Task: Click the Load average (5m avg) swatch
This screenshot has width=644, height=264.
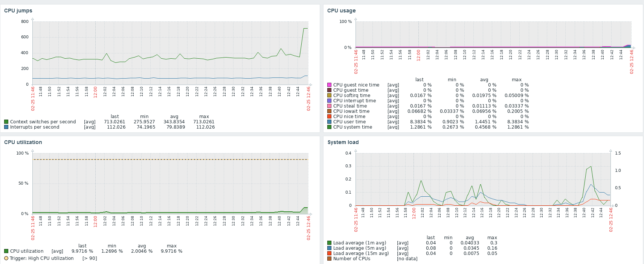Action: click(330, 248)
